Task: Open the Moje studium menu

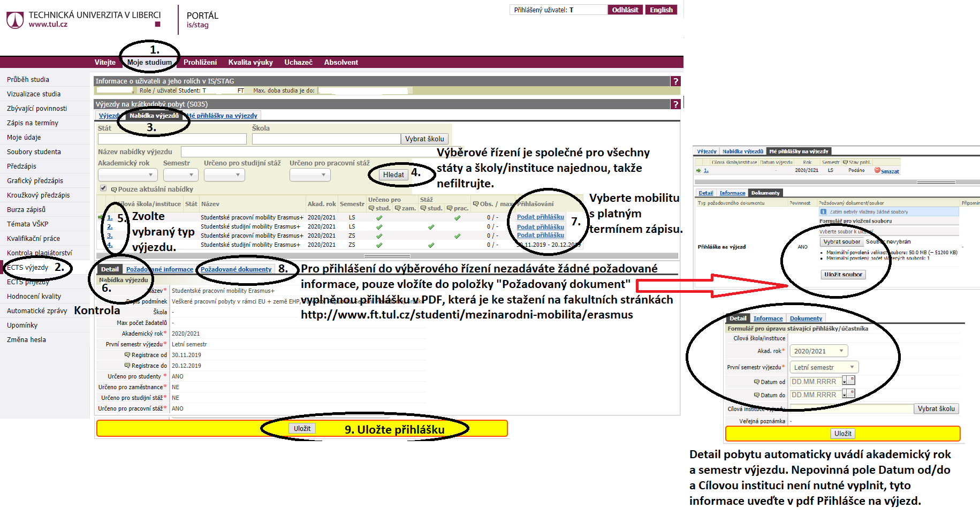Action: coord(149,63)
